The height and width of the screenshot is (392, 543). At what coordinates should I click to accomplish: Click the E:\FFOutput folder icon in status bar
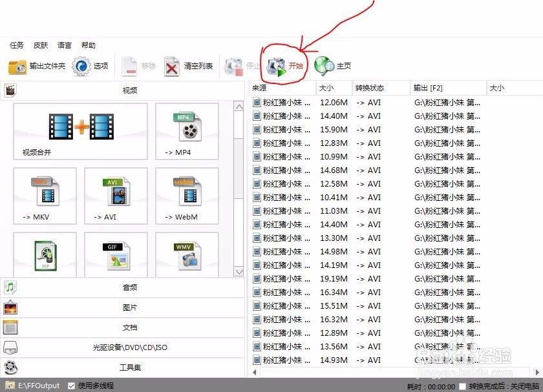10,386
